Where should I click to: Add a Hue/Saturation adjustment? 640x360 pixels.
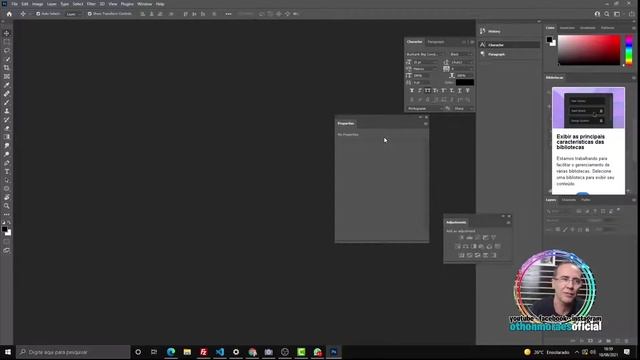click(458, 247)
